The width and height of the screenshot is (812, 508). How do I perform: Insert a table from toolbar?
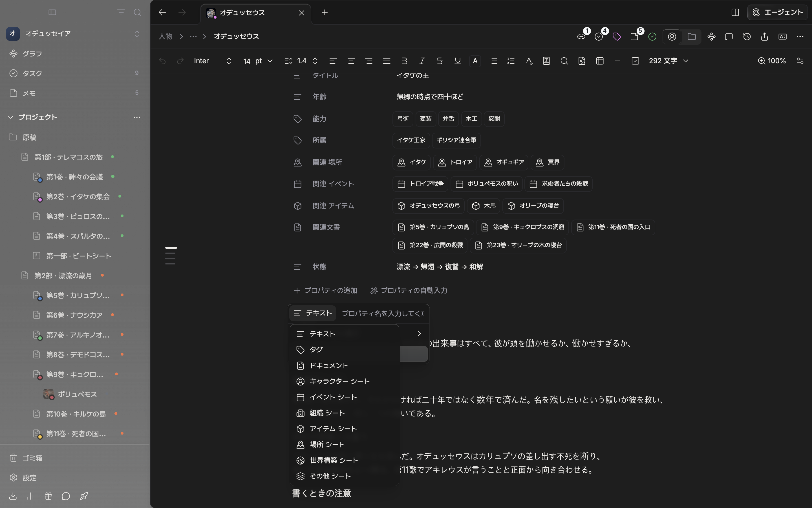pos(600,61)
